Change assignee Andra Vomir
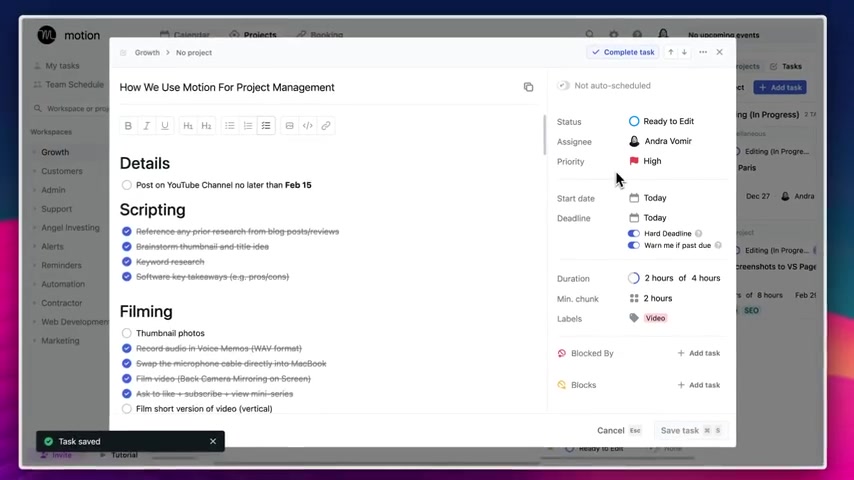Viewport: 854px width, 480px height. click(660, 141)
